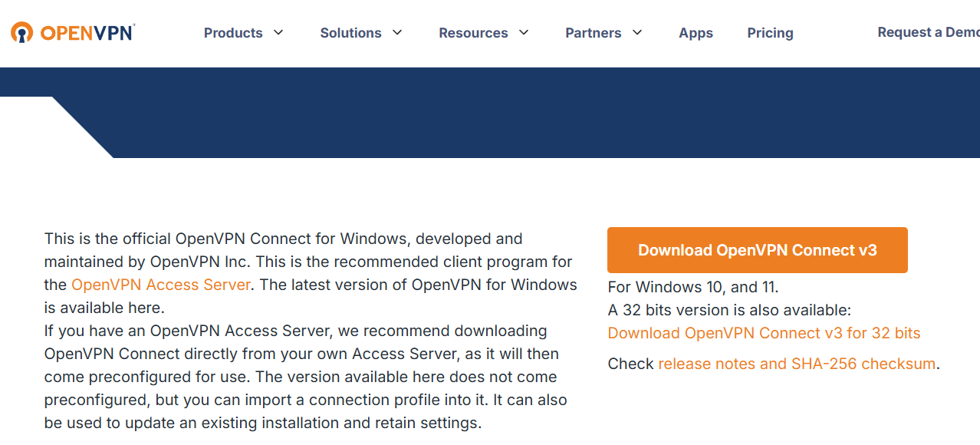Expand the Partners chevron arrow
This screenshot has width=980, height=445.
[637, 32]
